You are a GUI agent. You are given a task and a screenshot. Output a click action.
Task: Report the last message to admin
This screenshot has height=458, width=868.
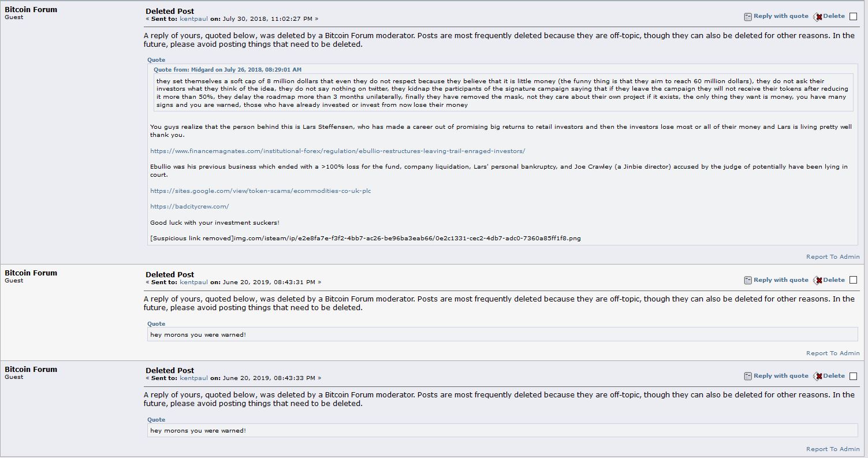click(833, 449)
